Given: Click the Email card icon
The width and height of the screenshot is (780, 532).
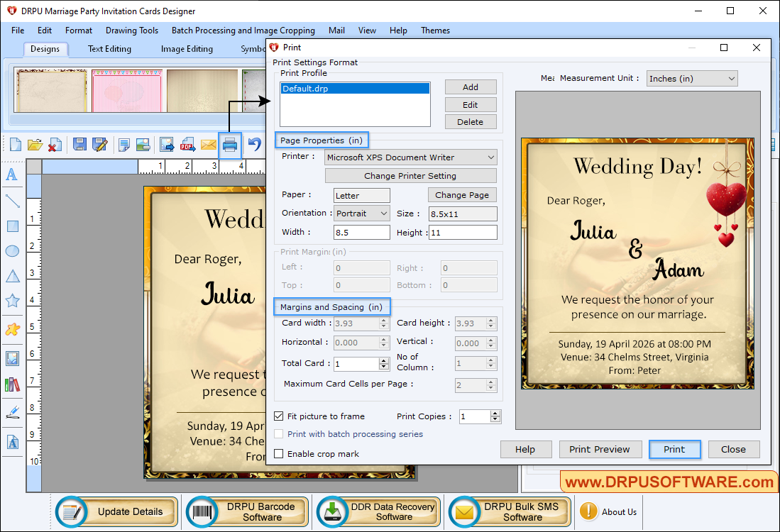Looking at the screenshot, I should tap(209, 145).
